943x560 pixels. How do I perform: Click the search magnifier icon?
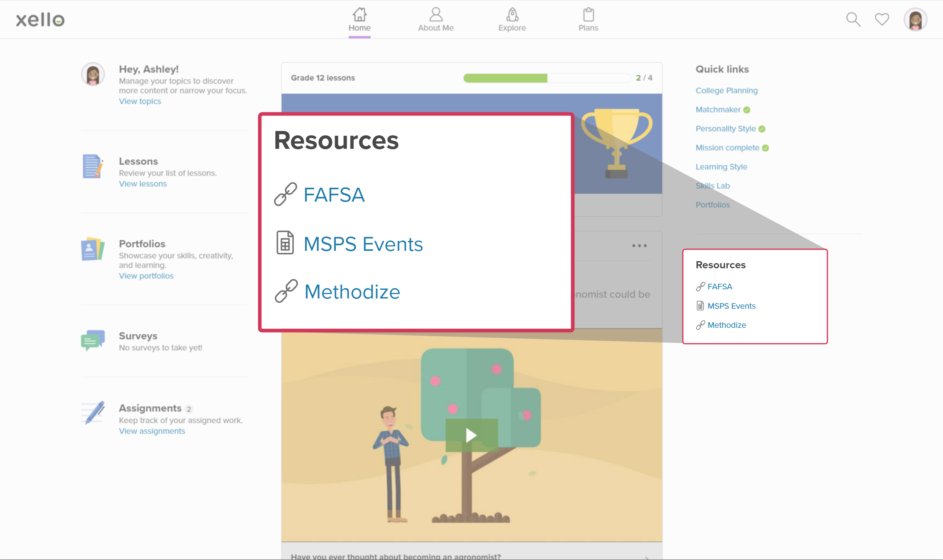point(853,19)
